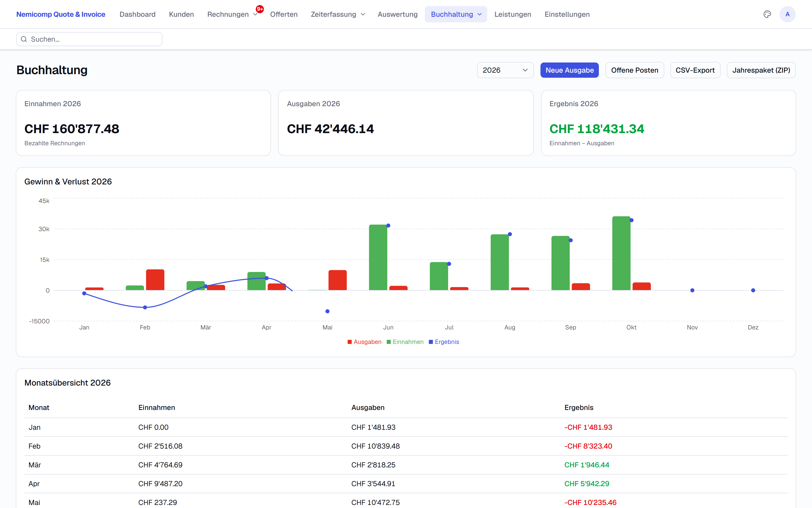Click the Einnahmen 2026 summary card
This screenshot has width=812, height=508.
(x=143, y=123)
